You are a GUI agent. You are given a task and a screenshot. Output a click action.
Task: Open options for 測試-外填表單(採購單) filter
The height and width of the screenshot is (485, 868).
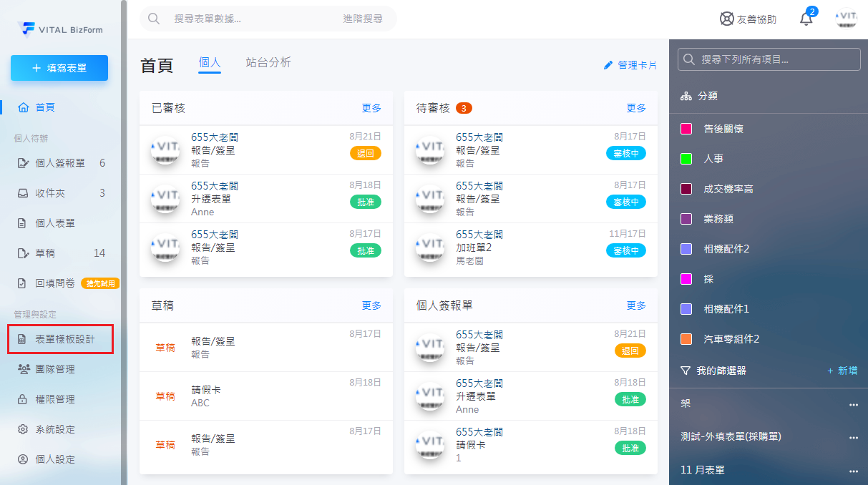coord(853,437)
